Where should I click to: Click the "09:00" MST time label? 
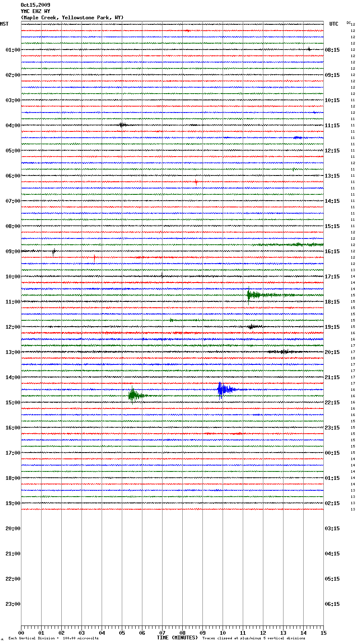click(13, 251)
